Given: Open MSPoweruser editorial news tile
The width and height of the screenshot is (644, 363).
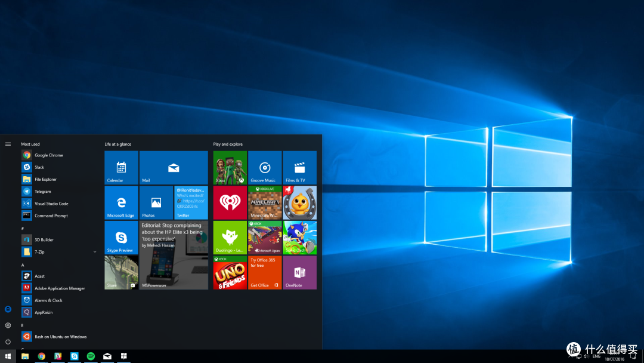Looking at the screenshot, I should tap(174, 255).
